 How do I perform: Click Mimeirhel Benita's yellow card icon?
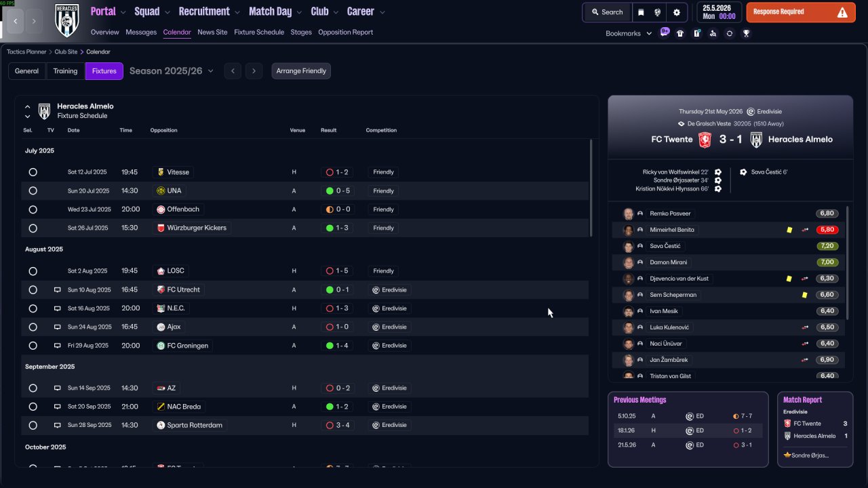789,230
